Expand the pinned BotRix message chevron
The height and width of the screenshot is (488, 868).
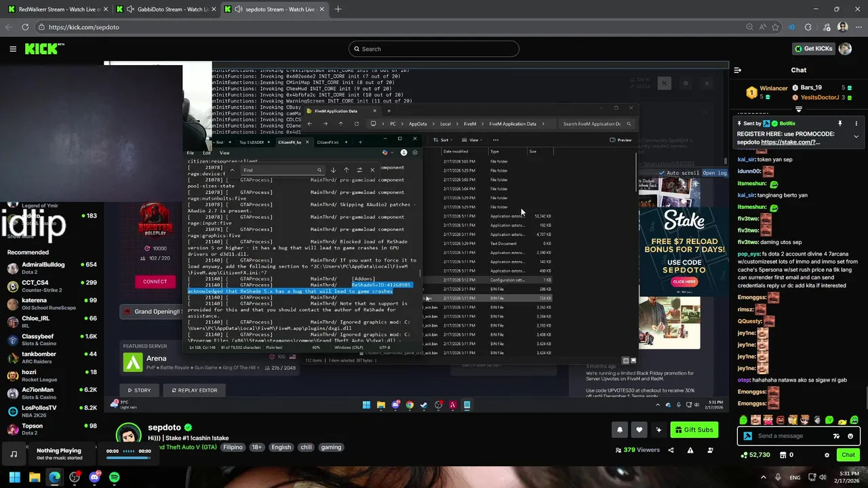(x=856, y=136)
